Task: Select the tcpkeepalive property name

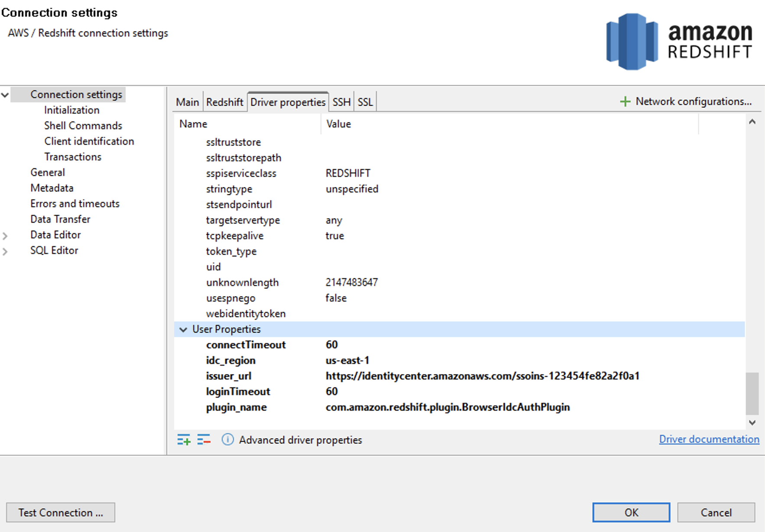Action: pos(235,236)
